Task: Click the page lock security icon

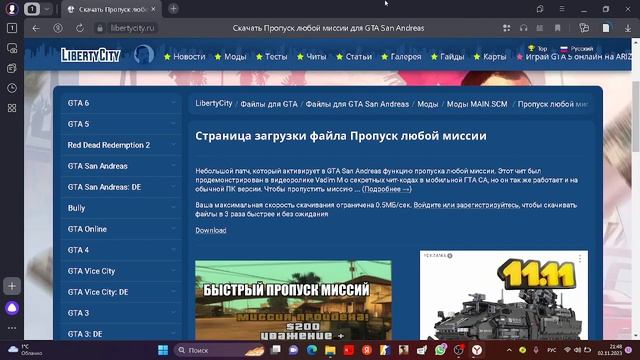Action: pos(100,28)
